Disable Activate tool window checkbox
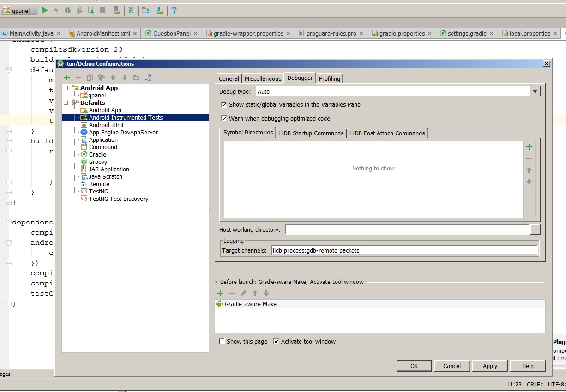 [276, 341]
